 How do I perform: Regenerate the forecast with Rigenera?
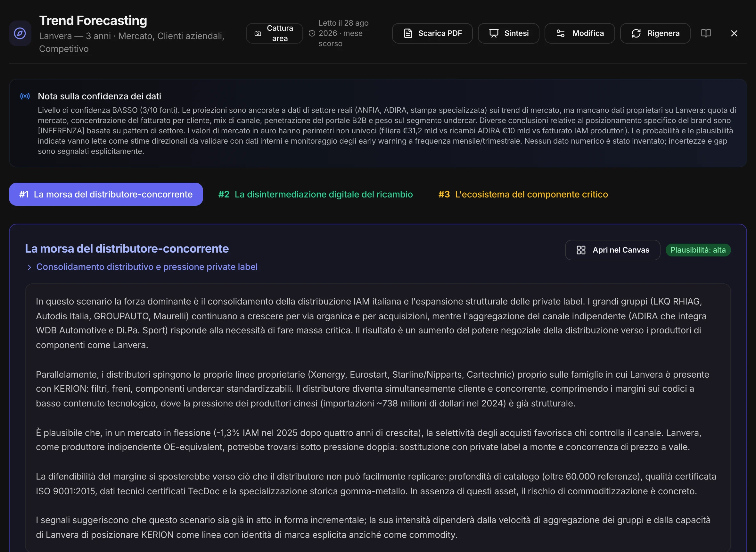(655, 33)
